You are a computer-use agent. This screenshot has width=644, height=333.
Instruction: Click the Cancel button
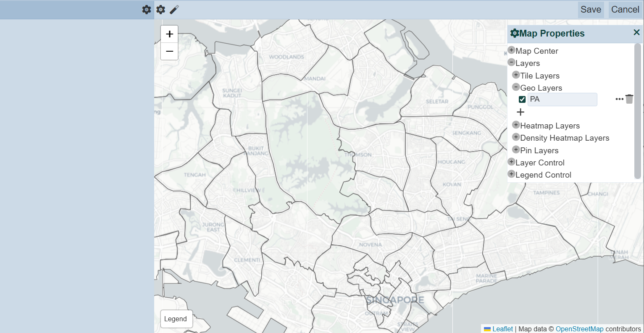coord(625,10)
